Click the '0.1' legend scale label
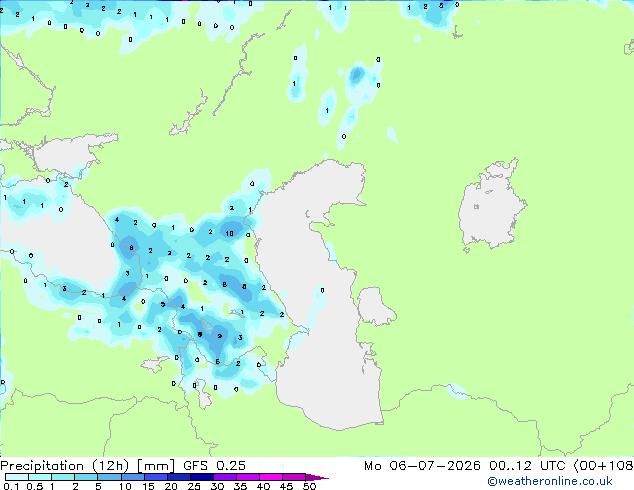 (x=11, y=486)
